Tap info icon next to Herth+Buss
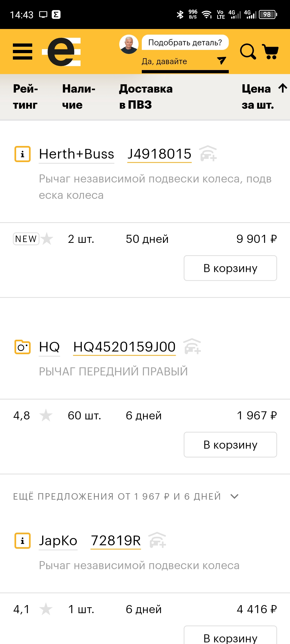The width and height of the screenshot is (290, 644). 23,154
